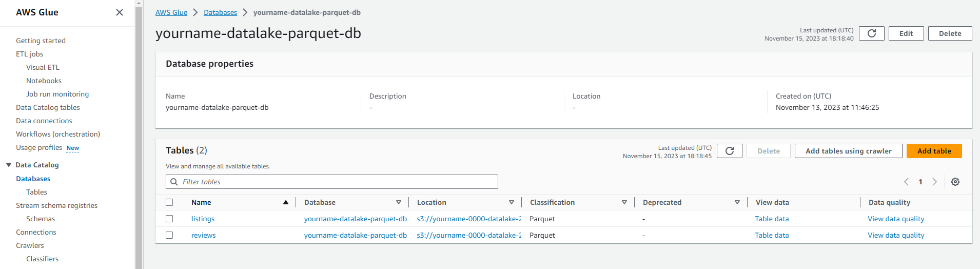Open Stream schema registries
This screenshot has height=269, width=980.
click(56, 205)
